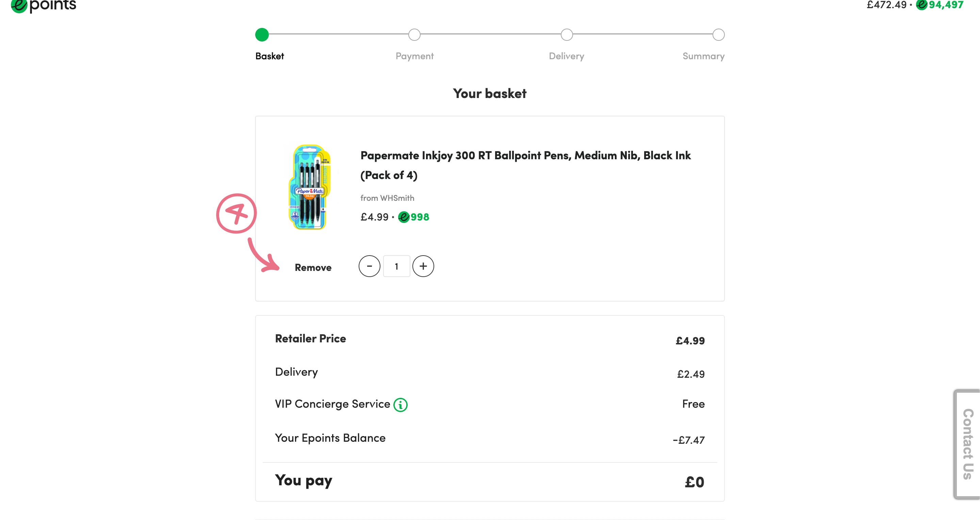Click the epoints logo in header
980x520 pixels.
[43, 6]
